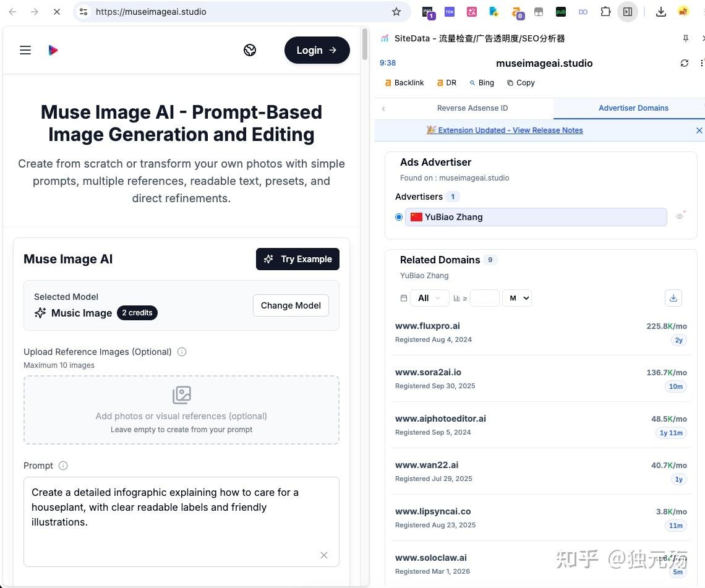Download the related domains list

click(x=673, y=298)
